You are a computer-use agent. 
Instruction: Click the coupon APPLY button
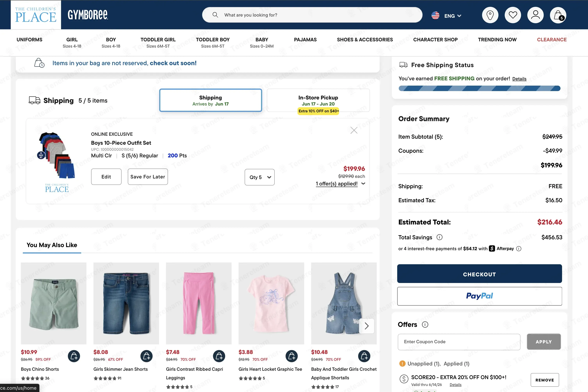pyautogui.click(x=544, y=342)
